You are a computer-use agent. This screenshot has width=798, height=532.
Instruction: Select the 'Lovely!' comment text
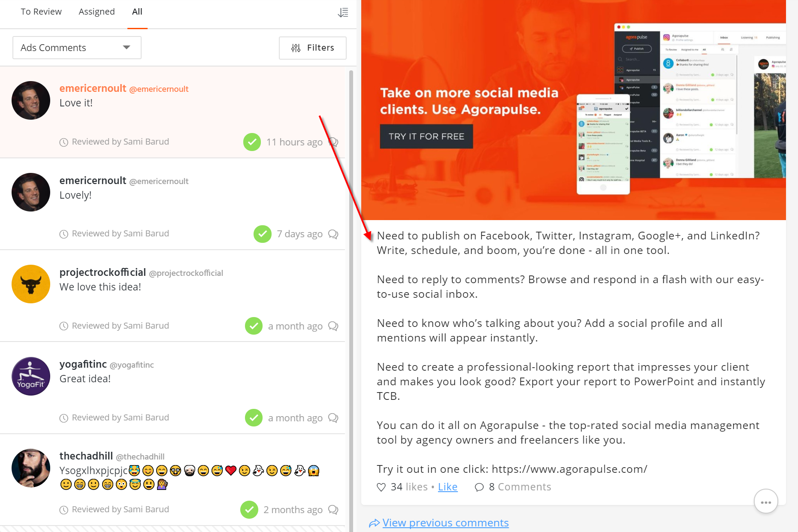pyautogui.click(x=76, y=195)
